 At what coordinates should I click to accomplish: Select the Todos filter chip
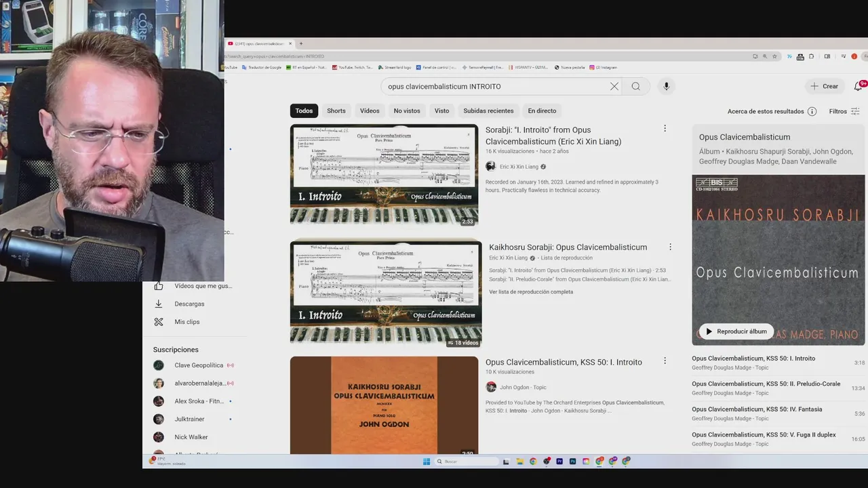pos(304,110)
